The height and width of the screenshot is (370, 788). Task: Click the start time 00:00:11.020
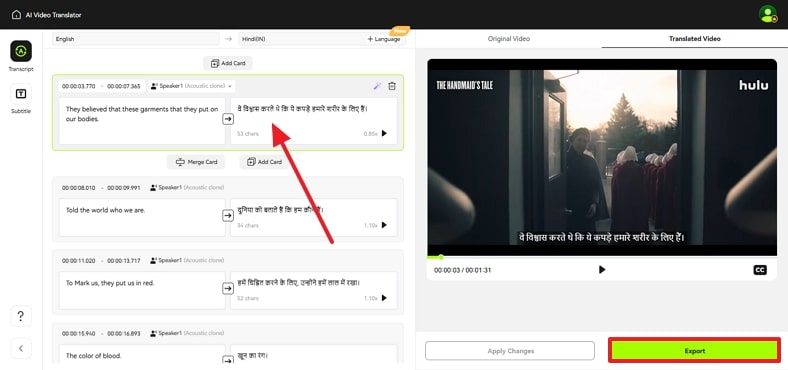click(78, 260)
